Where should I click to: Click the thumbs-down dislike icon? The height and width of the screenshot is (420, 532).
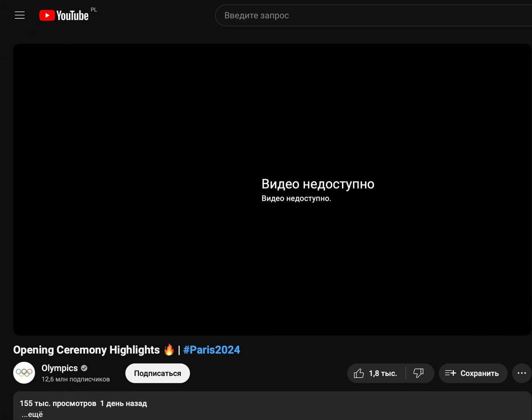tap(419, 373)
